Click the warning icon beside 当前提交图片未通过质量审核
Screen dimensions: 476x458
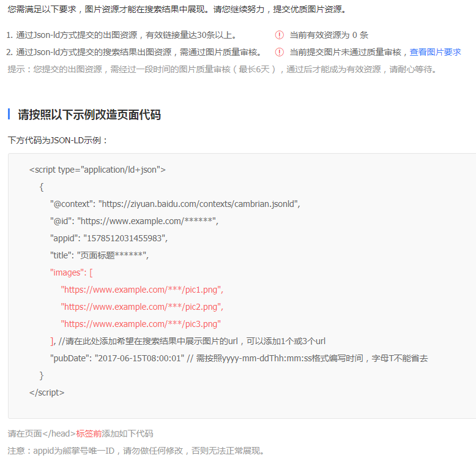pos(279,52)
